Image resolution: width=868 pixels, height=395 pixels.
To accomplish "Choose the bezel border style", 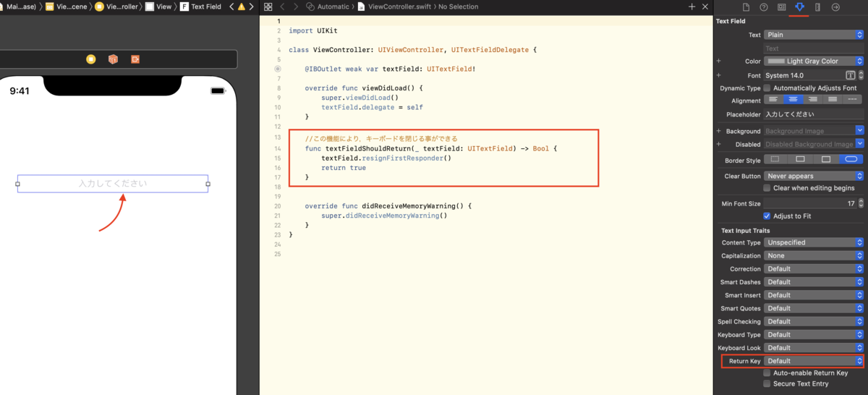I will [x=826, y=159].
